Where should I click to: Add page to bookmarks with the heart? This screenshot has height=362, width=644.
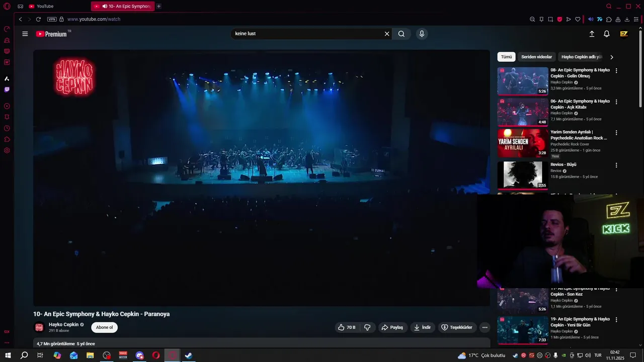(578, 19)
